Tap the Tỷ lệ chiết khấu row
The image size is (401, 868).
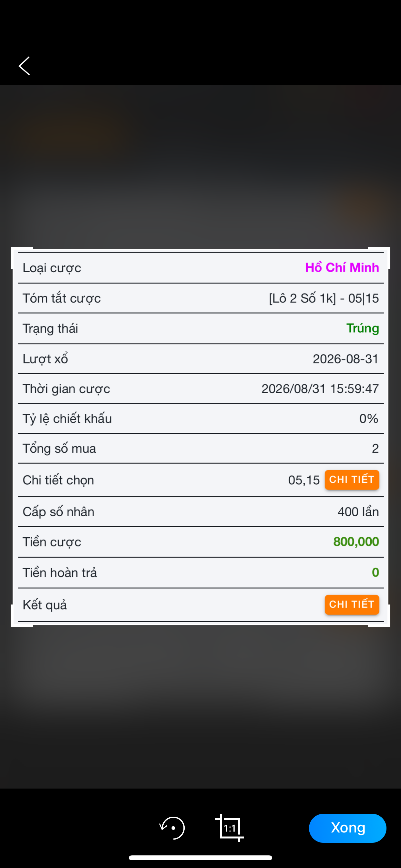click(201, 418)
